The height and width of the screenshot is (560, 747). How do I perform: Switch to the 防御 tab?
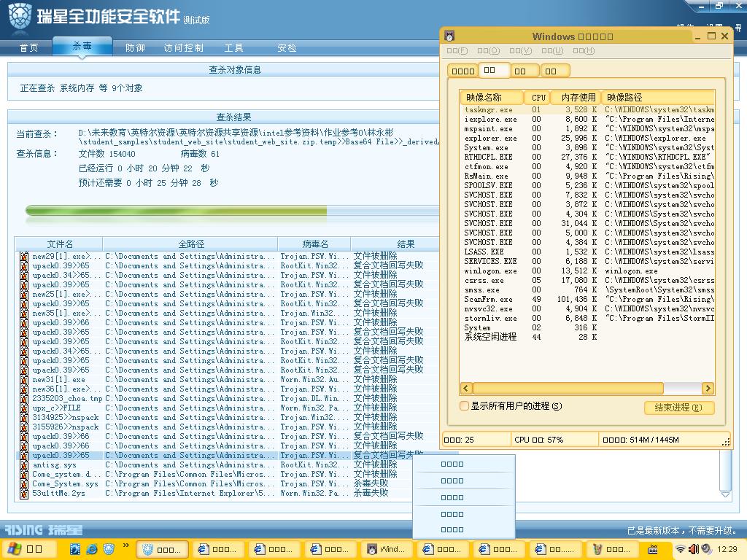click(135, 47)
